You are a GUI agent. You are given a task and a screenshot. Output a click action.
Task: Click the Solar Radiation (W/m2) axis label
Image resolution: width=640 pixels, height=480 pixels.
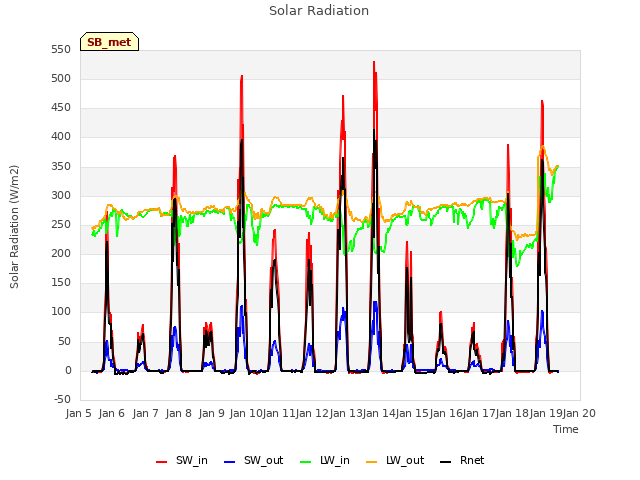(14, 227)
